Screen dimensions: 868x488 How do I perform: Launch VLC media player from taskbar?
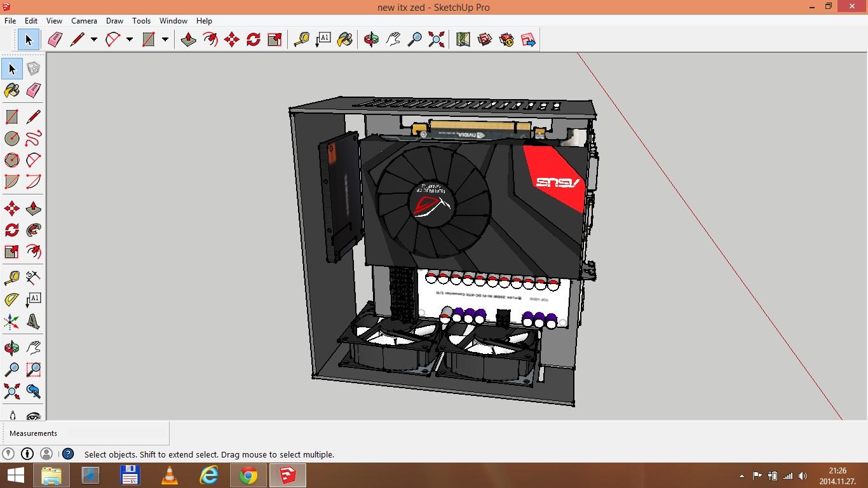(x=170, y=475)
